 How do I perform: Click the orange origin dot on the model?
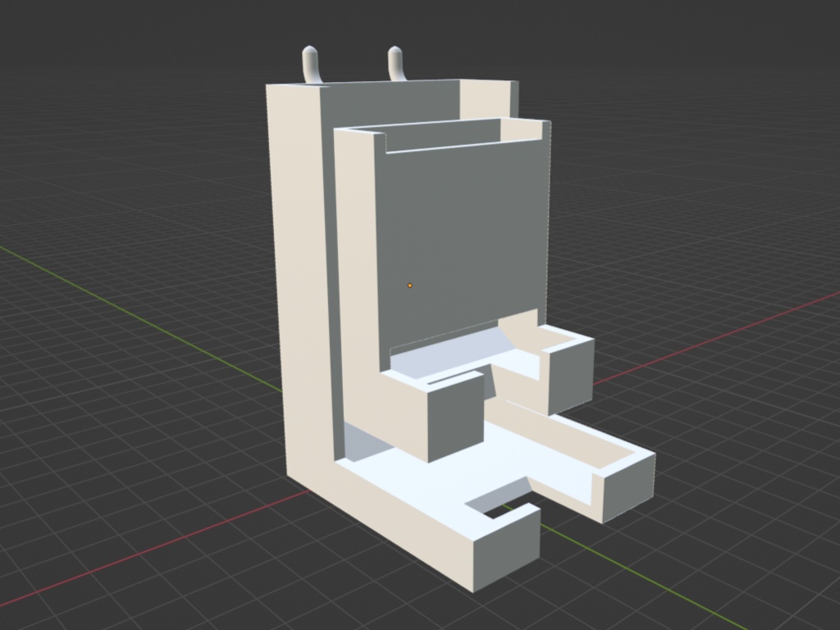[410, 285]
